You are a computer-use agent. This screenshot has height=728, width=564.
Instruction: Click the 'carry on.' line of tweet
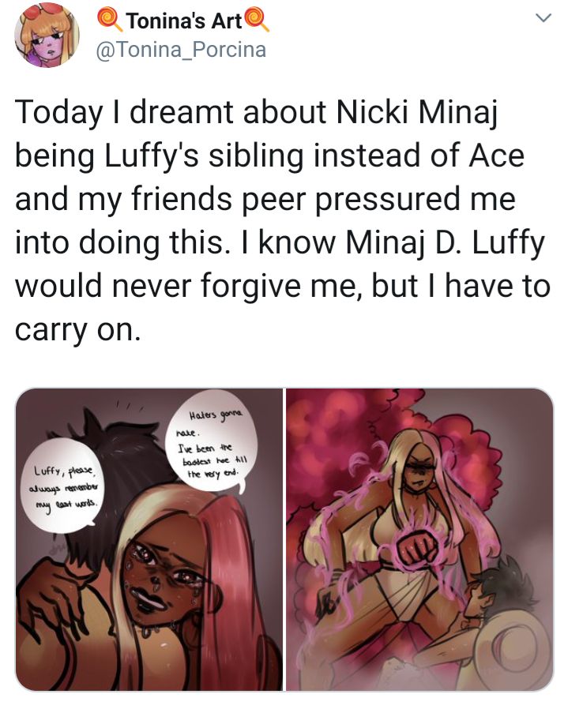[77, 329]
